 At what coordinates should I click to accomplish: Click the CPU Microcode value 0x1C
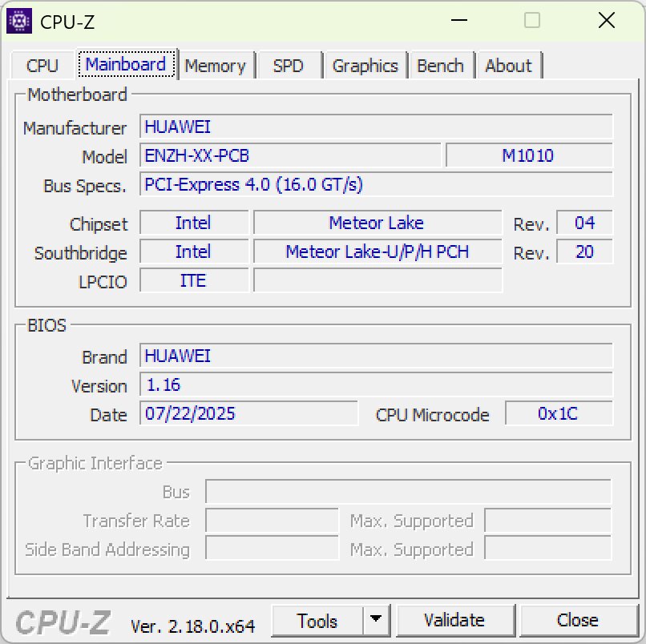pos(559,413)
